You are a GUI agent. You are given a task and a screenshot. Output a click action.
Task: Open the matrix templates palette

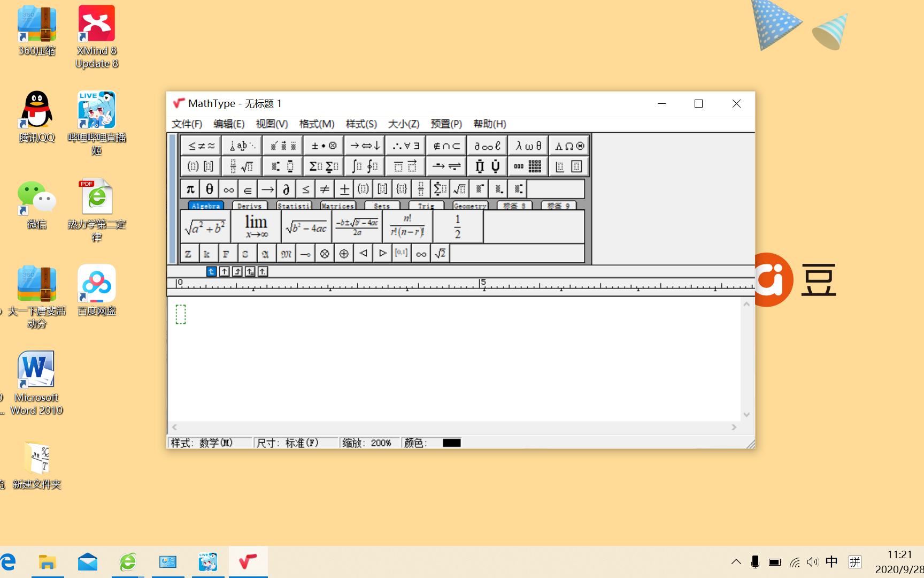528,166
